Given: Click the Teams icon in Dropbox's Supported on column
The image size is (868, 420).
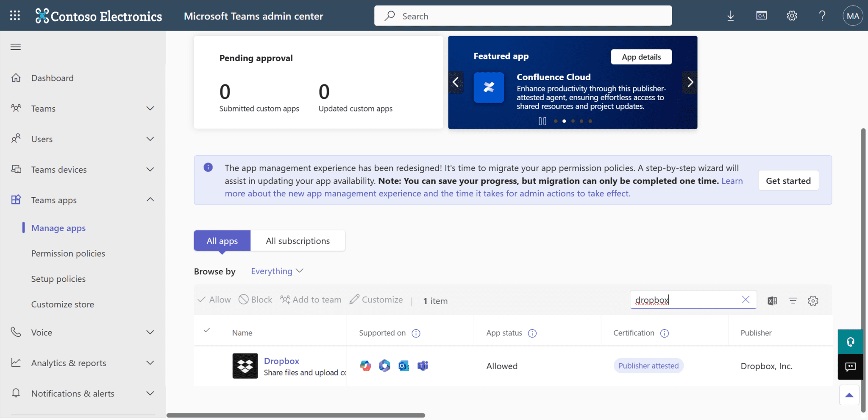Looking at the screenshot, I should pyautogui.click(x=423, y=365).
